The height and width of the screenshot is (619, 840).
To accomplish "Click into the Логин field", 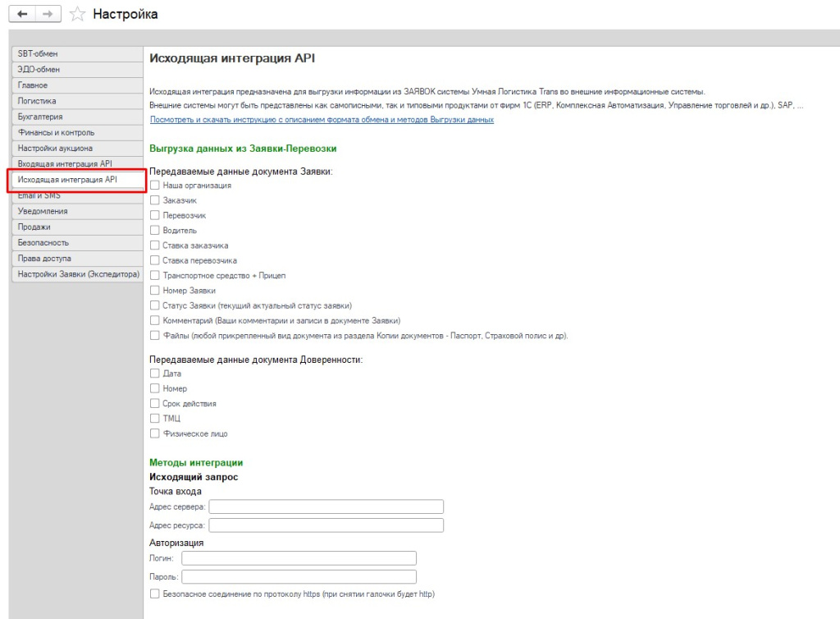I will (299, 558).
